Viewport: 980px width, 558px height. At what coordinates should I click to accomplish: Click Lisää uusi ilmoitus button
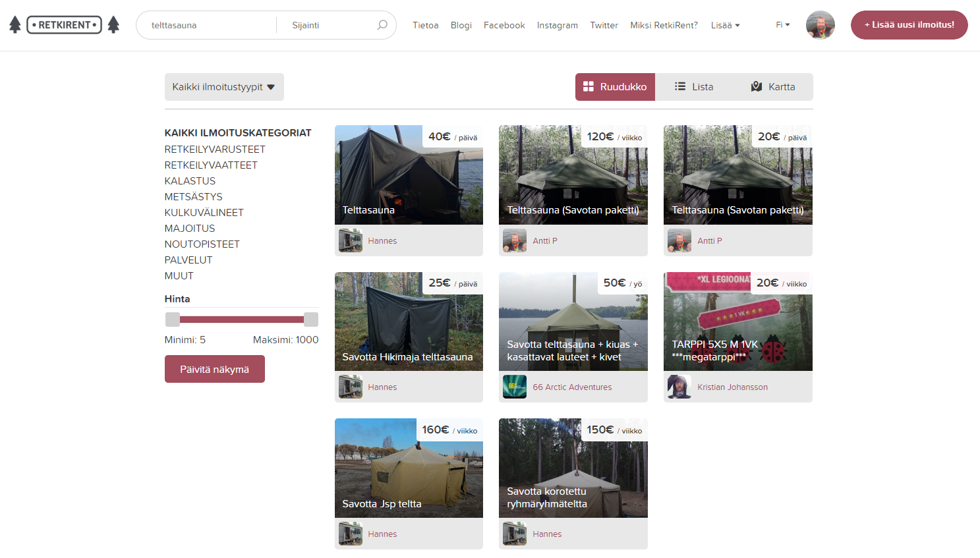point(909,25)
